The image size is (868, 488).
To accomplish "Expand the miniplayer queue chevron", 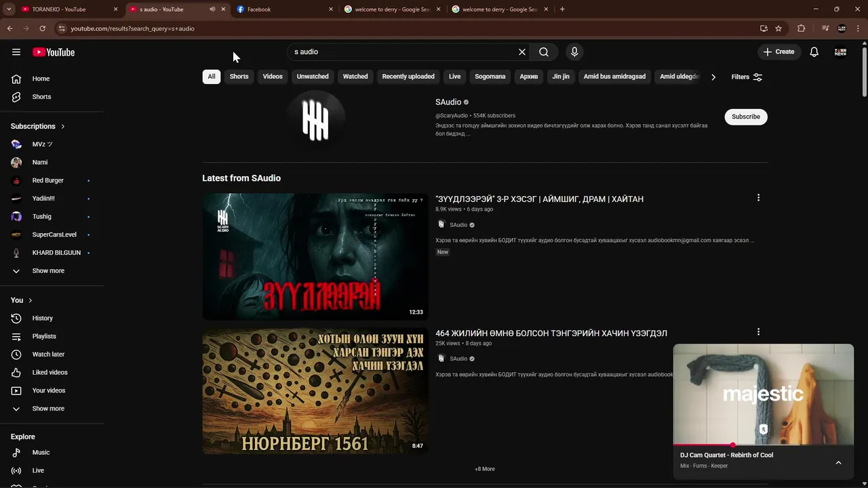I will (838, 463).
